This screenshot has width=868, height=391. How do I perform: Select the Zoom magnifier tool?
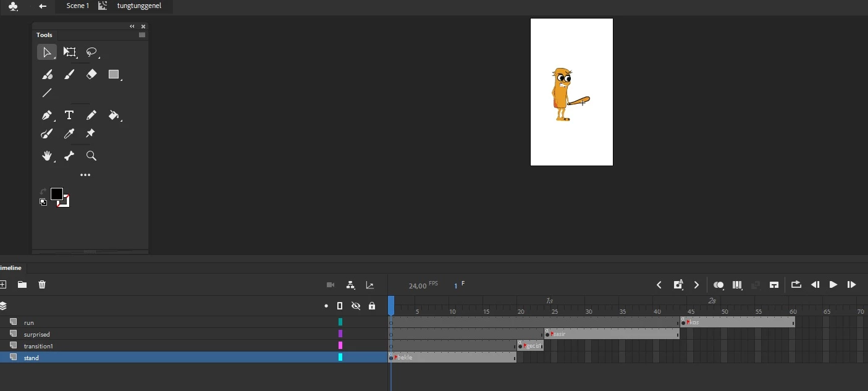tap(91, 156)
